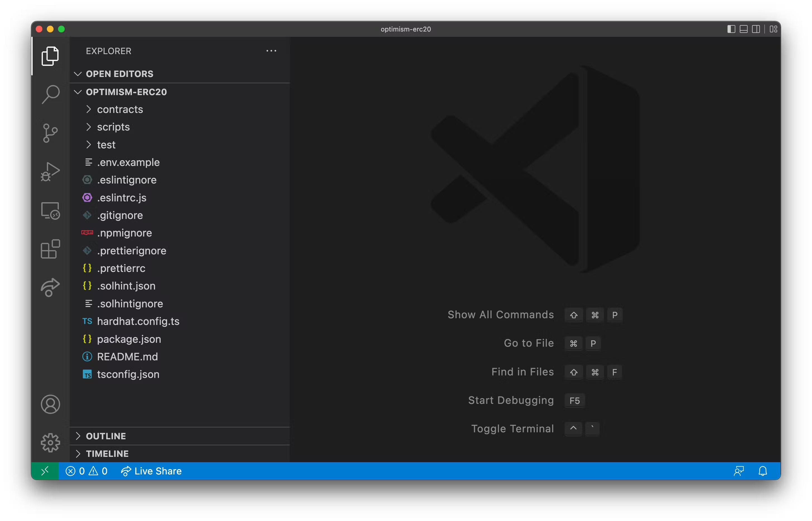The height and width of the screenshot is (521, 812).
Task: Open the Manage gear menu
Action: tap(50, 442)
